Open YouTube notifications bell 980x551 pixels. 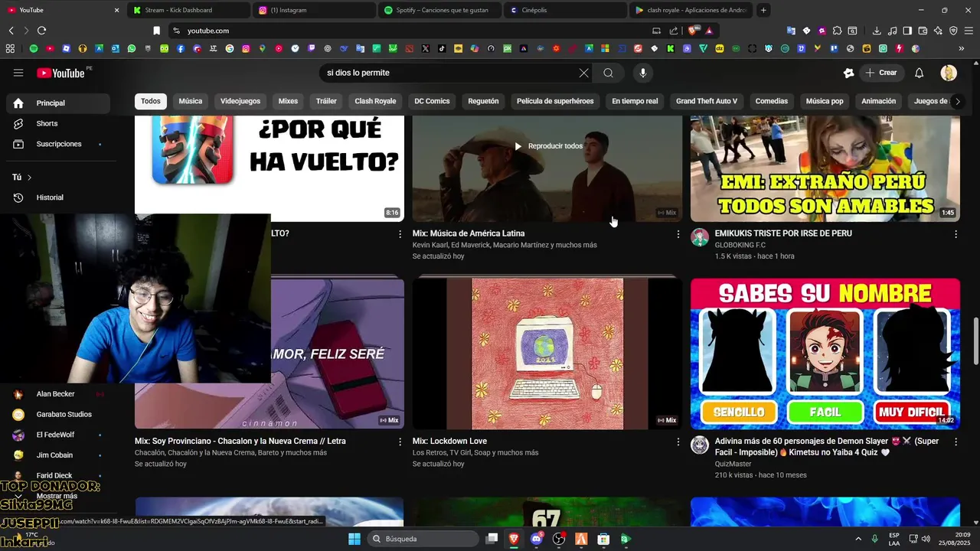pos(920,73)
